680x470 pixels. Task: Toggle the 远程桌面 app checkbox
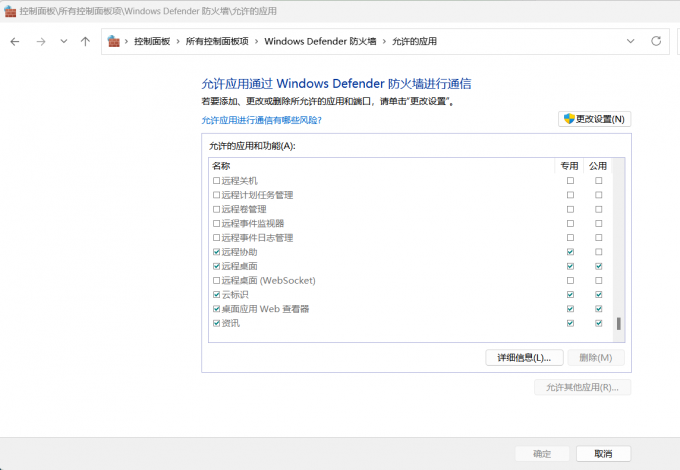click(216, 267)
